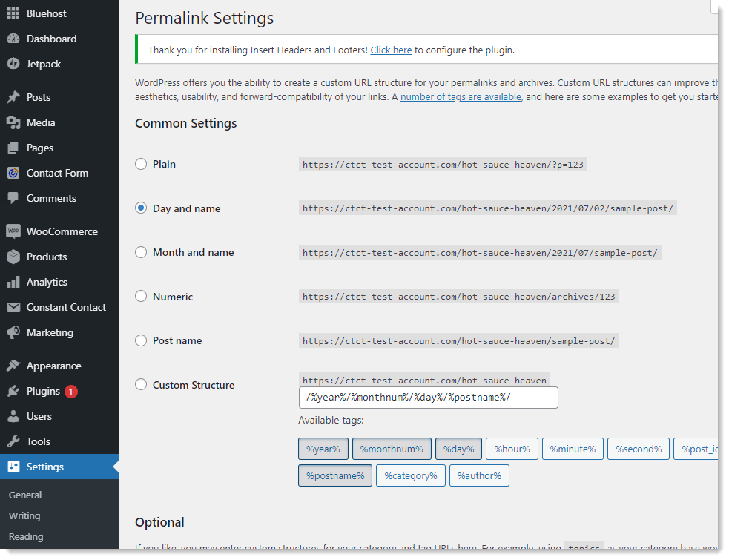
Task: Go to WooCommerce menu
Action: pos(62,231)
